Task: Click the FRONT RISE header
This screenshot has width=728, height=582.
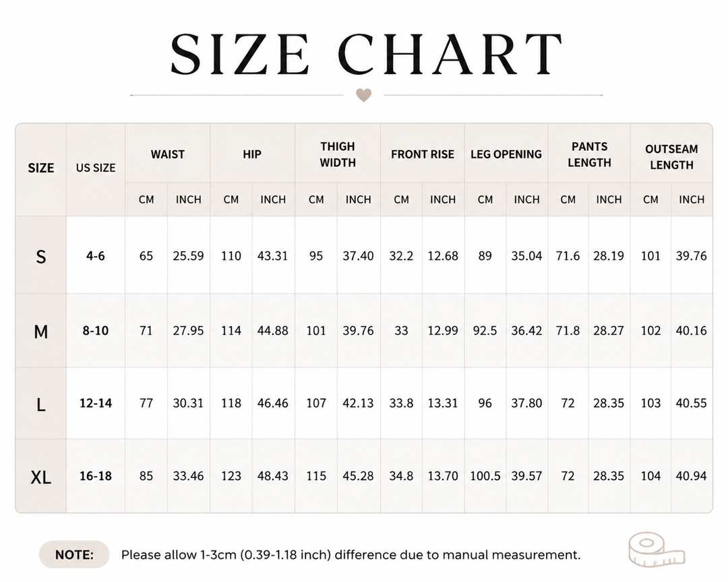Action: 423,154
